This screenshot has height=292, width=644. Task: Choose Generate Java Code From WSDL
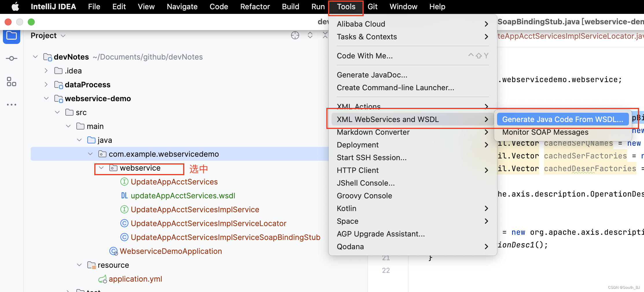coord(562,119)
